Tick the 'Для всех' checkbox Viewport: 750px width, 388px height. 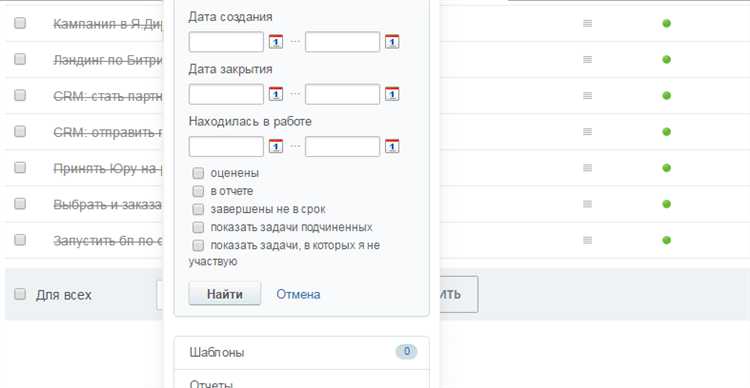coord(20,294)
